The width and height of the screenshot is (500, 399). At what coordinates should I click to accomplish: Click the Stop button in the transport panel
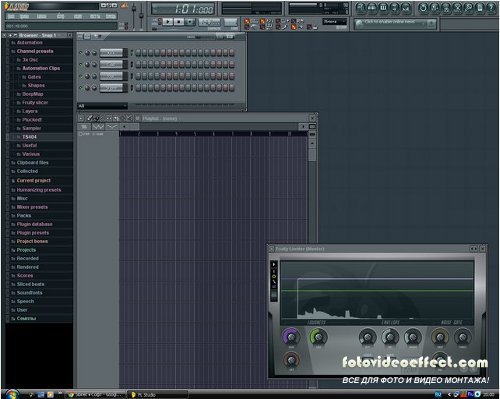click(x=179, y=22)
